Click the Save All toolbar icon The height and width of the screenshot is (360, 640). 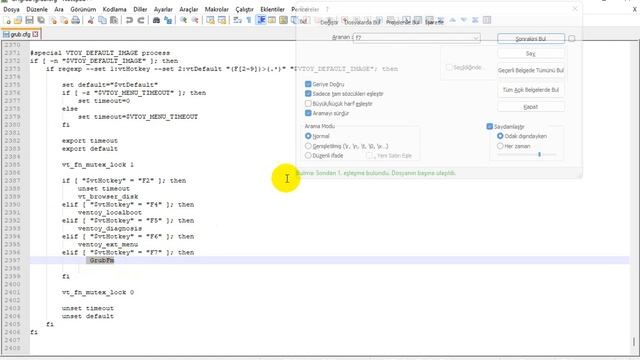41,20
